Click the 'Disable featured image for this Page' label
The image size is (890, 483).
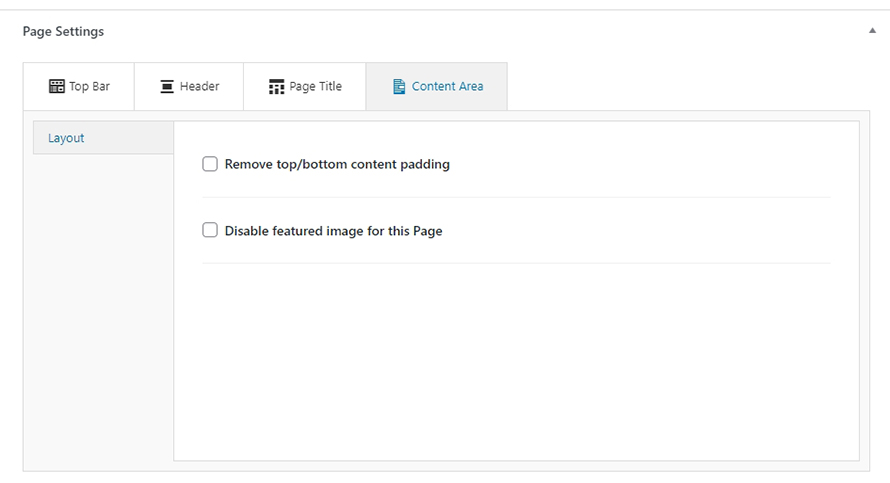point(333,231)
